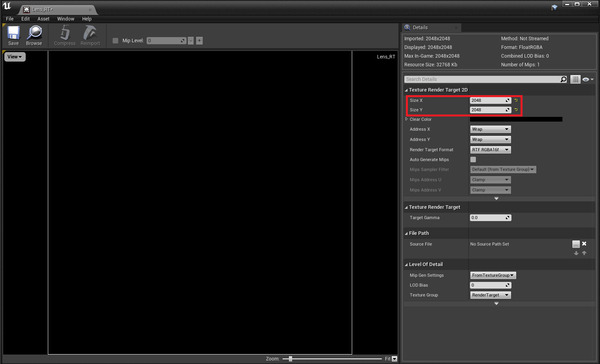The image size is (600, 364).
Task: Open the Mip Gen Settings dropdown
Action: click(493, 275)
